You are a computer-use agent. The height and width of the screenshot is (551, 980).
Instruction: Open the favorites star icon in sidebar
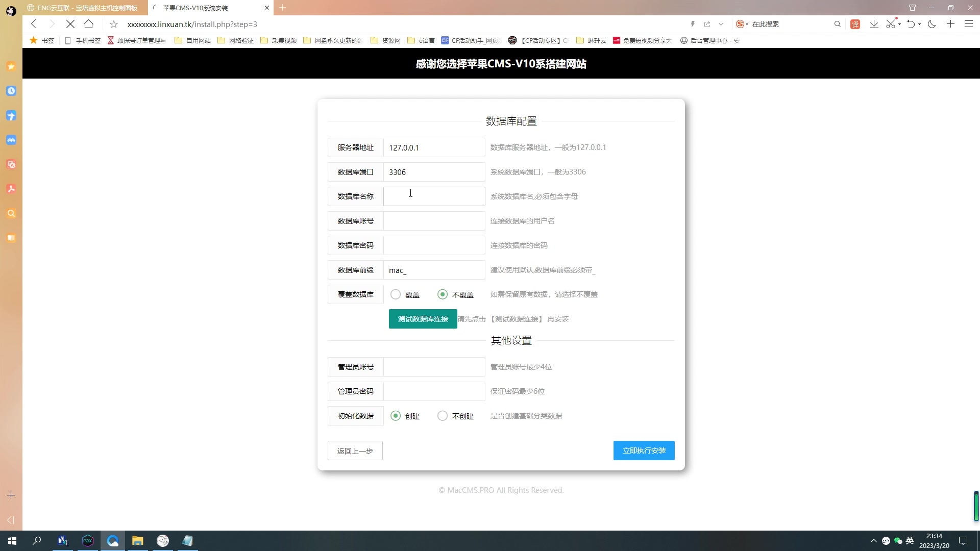(11, 66)
